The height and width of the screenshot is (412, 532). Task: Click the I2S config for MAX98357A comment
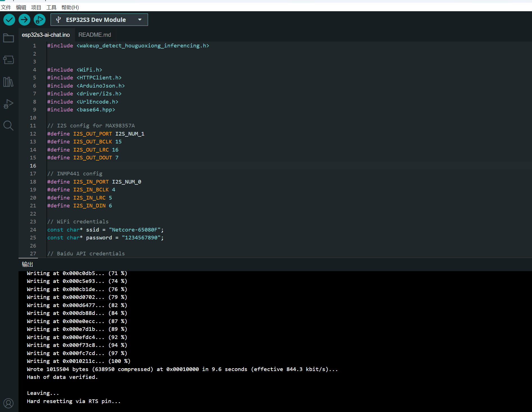point(91,126)
